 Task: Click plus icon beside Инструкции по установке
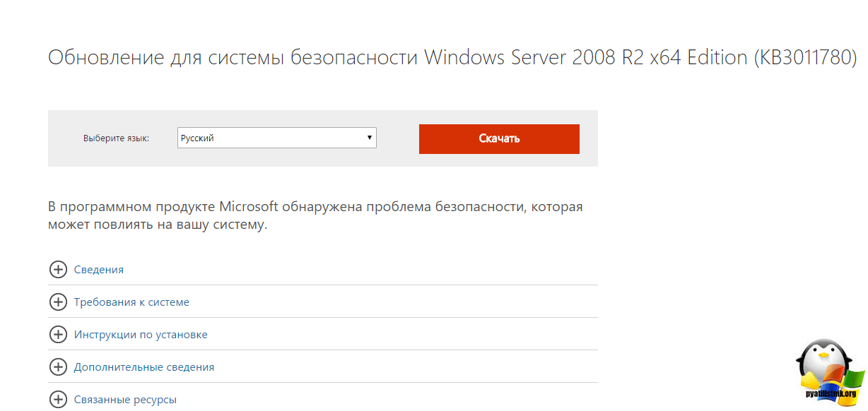tap(58, 335)
